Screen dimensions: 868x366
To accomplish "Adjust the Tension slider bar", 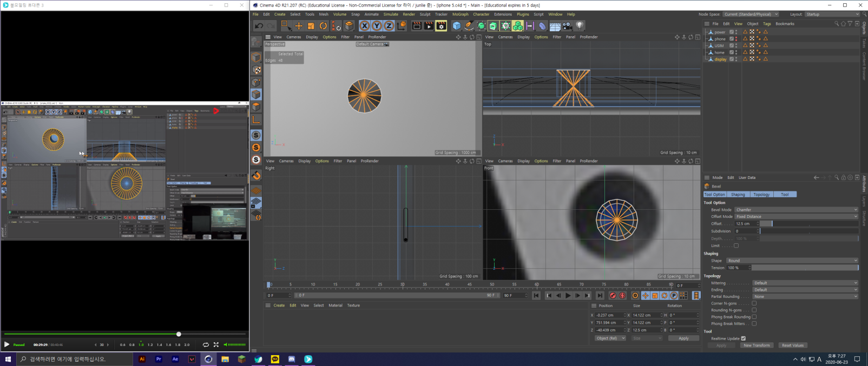I will pyautogui.click(x=805, y=268).
